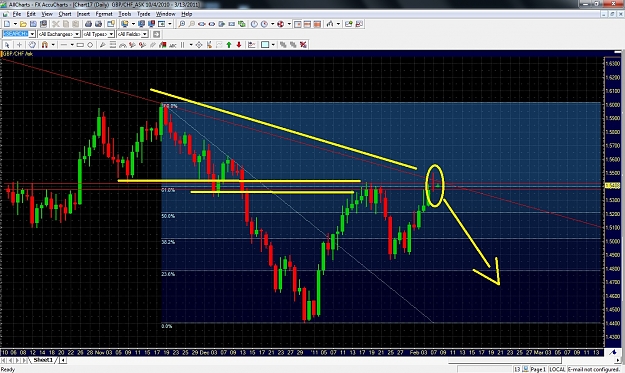Click the 23.6% Fibonacci level label
Image resolution: width=625 pixels, height=373 pixels.
pyautogui.click(x=168, y=274)
